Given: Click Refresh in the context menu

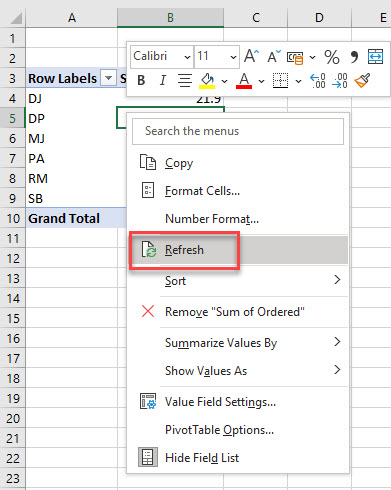Looking at the screenshot, I should 238,250.
